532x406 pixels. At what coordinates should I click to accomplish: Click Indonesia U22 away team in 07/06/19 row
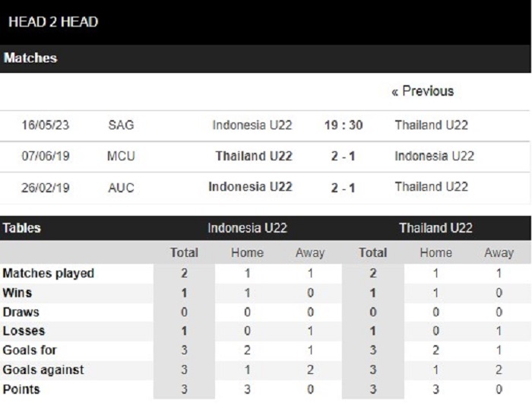434,156
